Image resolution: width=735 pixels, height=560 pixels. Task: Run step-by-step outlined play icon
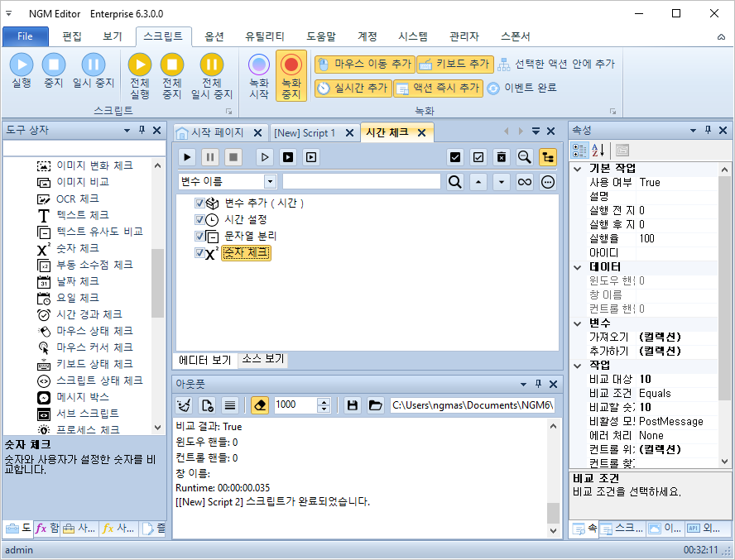pos(265,157)
